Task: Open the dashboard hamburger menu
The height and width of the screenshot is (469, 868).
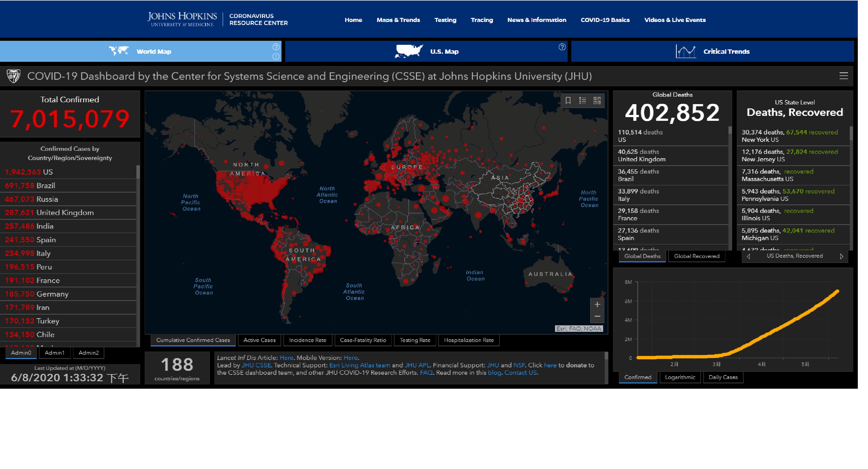Action: point(843,76)
